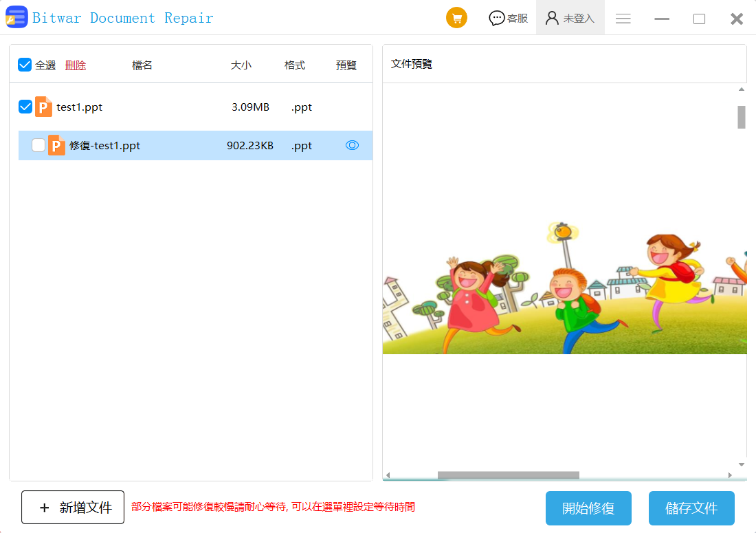756x533 pixels.
Task: Click the 刪除 delete link
Action: pos(76,65)
